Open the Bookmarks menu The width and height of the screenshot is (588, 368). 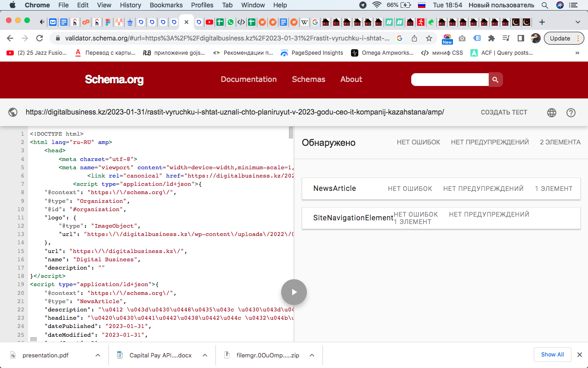[x=166, y=5]
